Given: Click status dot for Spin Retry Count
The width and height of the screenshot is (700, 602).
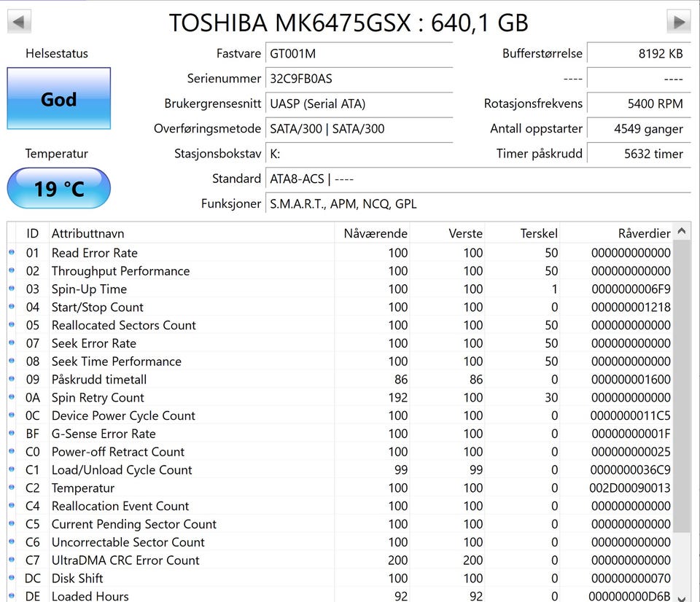Looking at the screenshot, I should pos(12,397).
